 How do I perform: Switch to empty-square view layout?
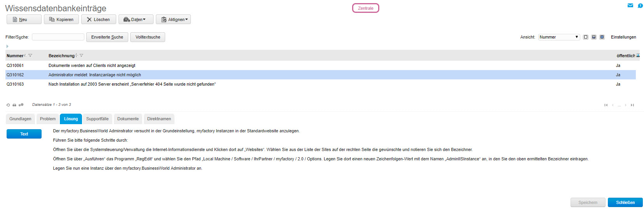click(x=586, y=37)
